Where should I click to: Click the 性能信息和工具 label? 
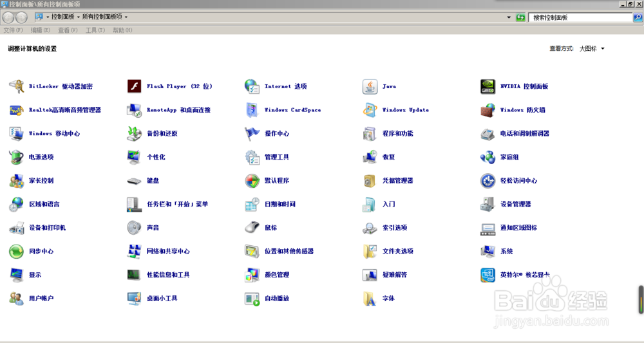coord(168,275)
